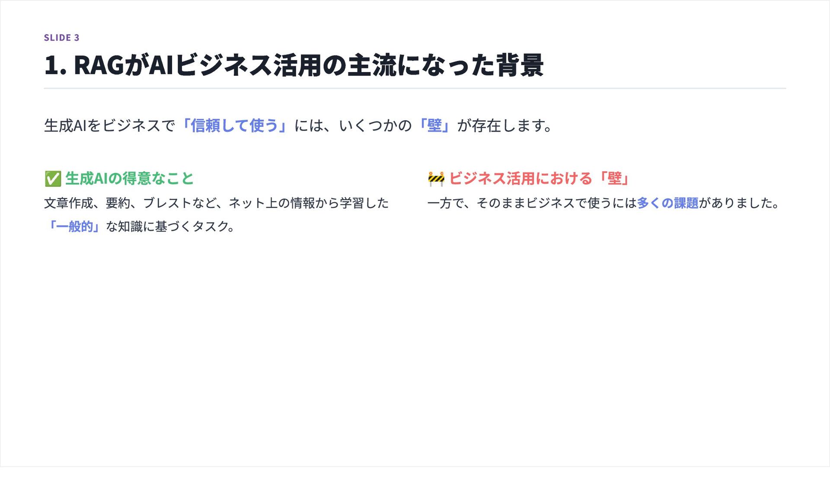
Task: Click blue 「壁」 in the intro sentence
Action: (x=434, y=126)
